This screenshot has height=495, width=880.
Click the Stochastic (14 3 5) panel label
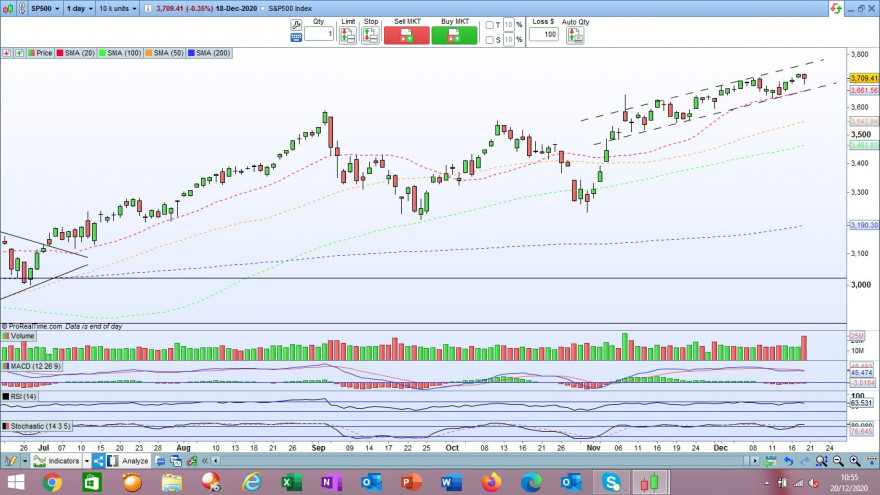click(36, 426)
